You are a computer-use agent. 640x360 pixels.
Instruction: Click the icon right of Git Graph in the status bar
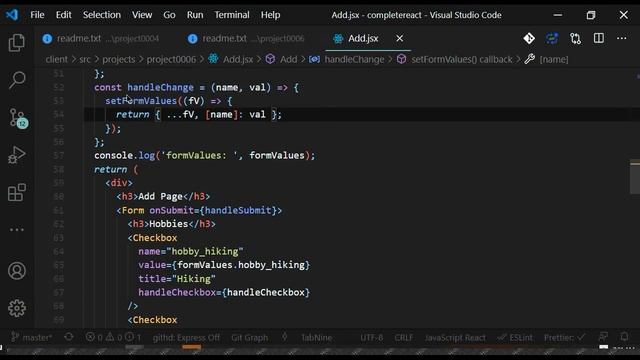tap(284, 337)
